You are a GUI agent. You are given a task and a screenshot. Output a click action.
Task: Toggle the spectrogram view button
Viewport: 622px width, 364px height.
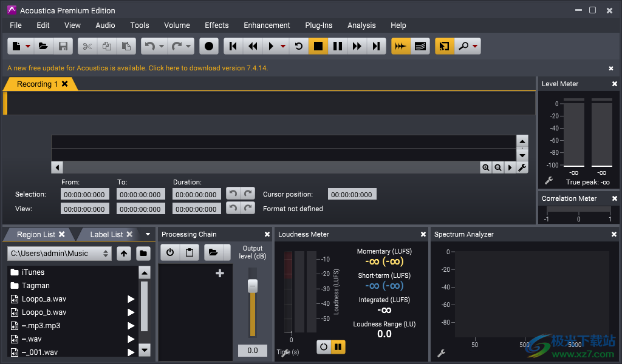coord(420,46)
